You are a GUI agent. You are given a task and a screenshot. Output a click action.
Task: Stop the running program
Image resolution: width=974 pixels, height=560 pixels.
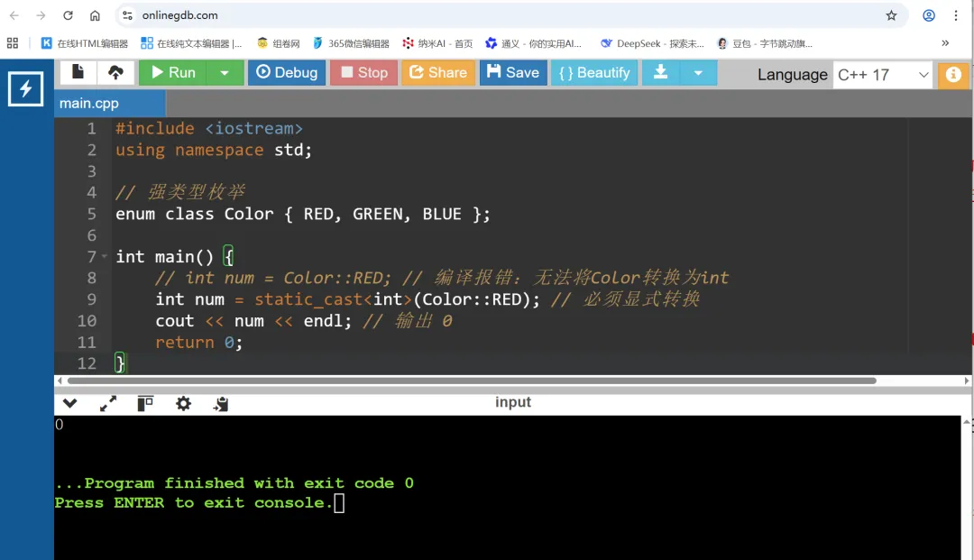tap(363, 72)
